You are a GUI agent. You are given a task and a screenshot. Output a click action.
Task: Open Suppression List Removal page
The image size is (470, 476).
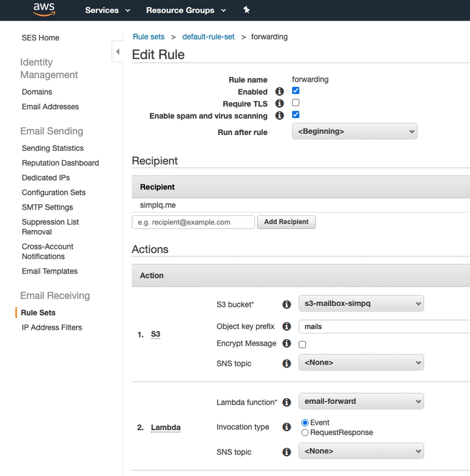click(50, 227)
